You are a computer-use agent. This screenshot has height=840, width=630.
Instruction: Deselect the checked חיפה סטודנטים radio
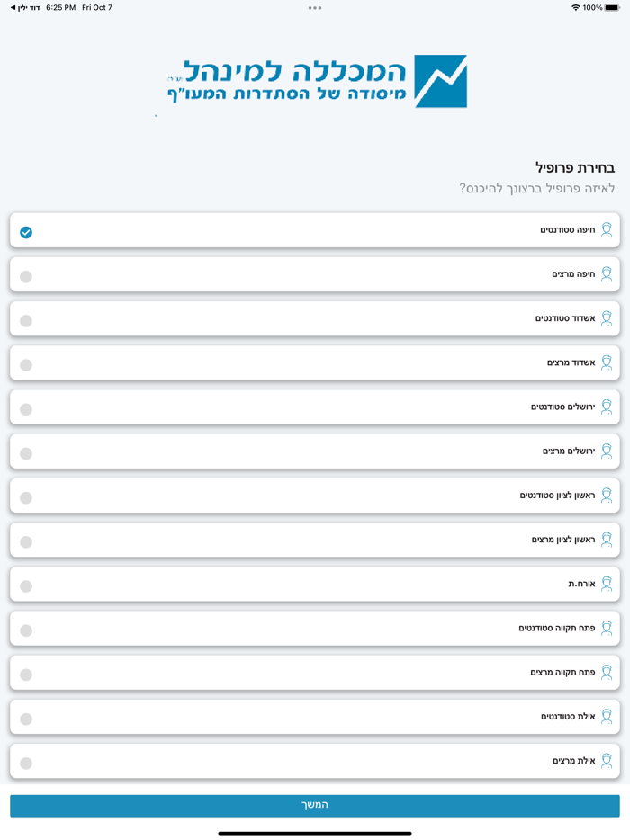point(26,232)
